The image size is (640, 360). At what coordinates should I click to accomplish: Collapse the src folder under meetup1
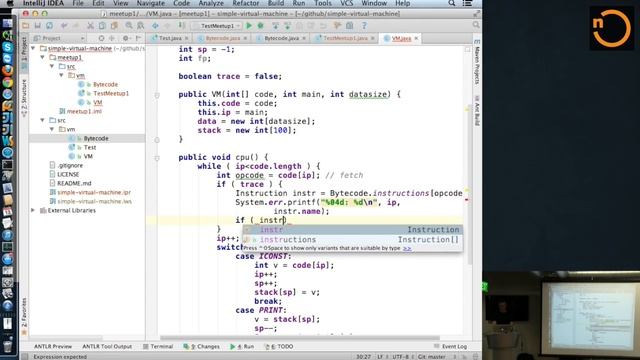52,66
